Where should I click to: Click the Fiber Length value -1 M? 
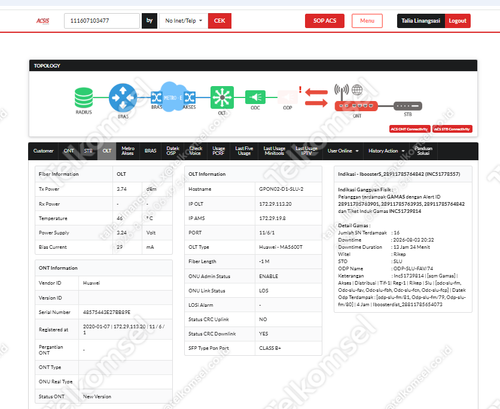point(264,261)
